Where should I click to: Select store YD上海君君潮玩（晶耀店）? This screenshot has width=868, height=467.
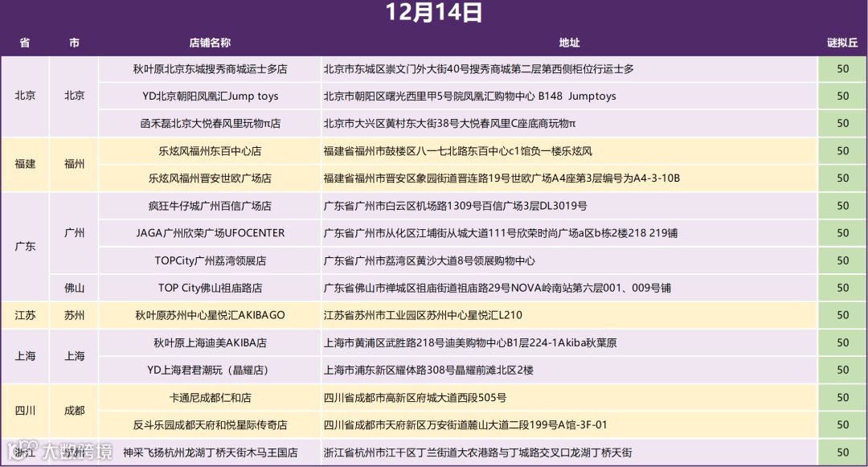(x=210, y=371)
